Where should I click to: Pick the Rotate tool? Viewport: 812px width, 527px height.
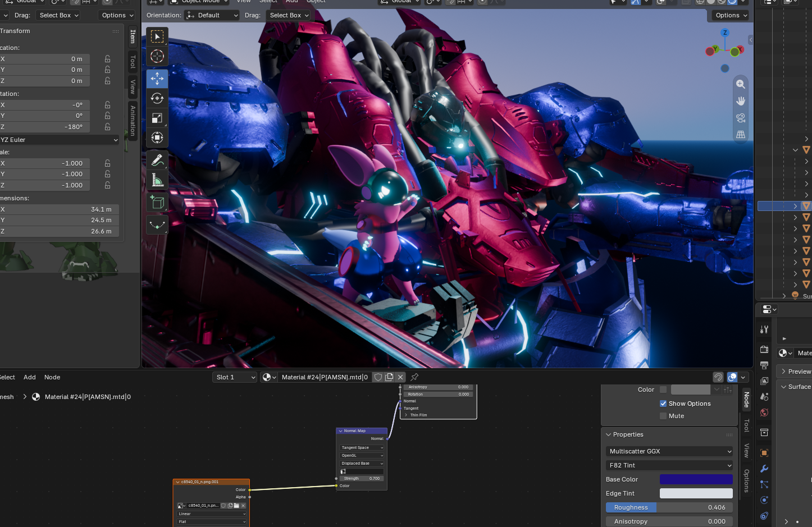[x=157, y=98]
